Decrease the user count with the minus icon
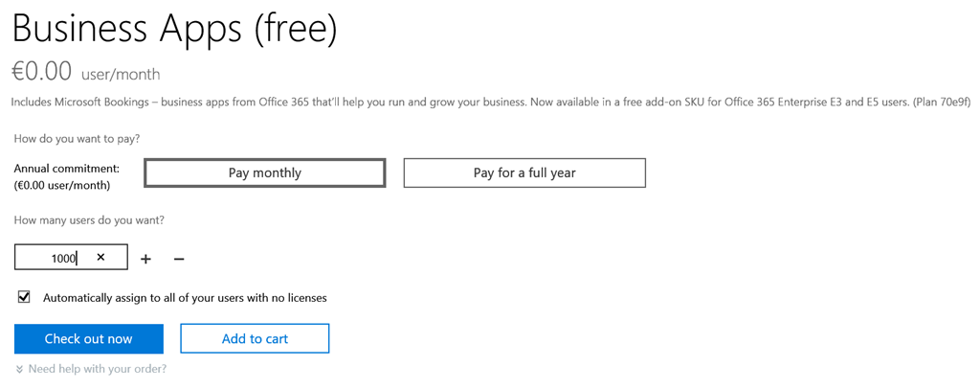This screenshot has width=980, height=390. point(179,259)
